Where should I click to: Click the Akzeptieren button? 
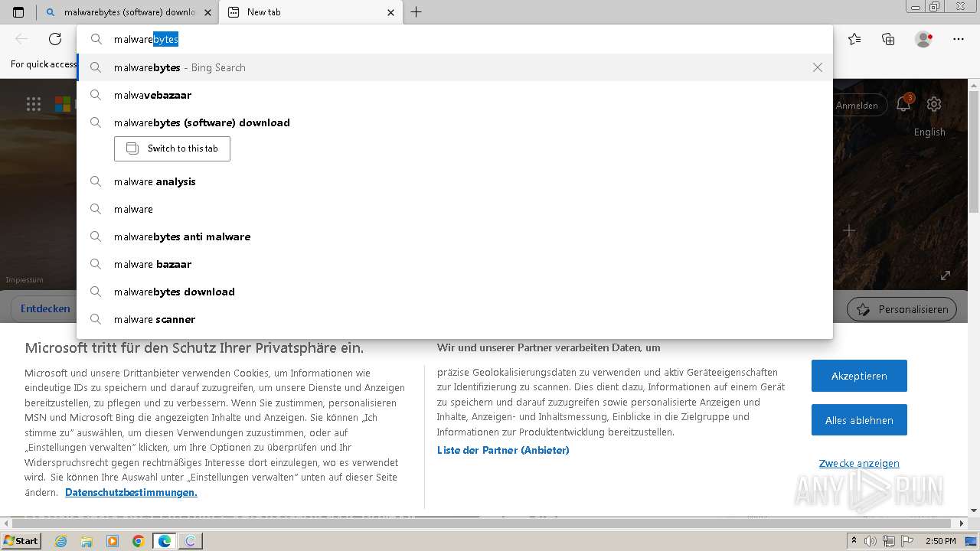click(859, 376)
